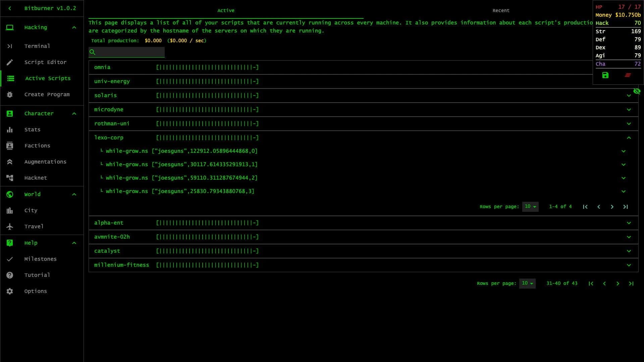Toggle overview visibility with the crossed-eye icon

point(637,91)
